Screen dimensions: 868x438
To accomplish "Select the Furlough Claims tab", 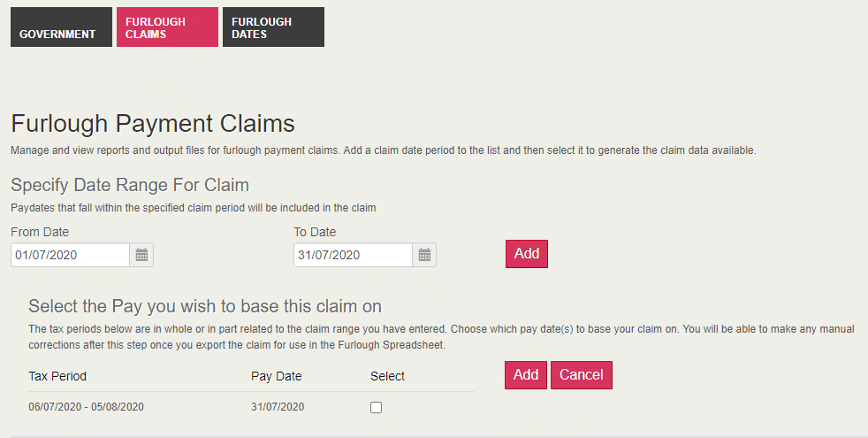I will 167,27.
